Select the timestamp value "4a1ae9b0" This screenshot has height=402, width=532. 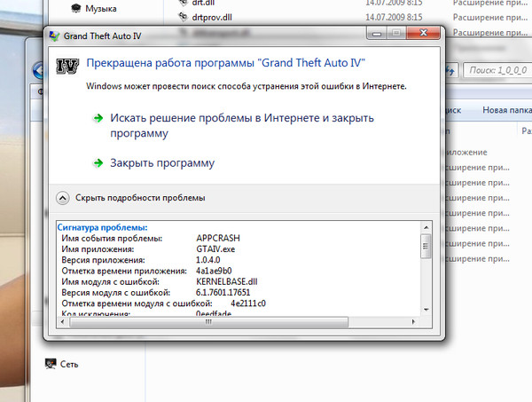click(214, 271)
